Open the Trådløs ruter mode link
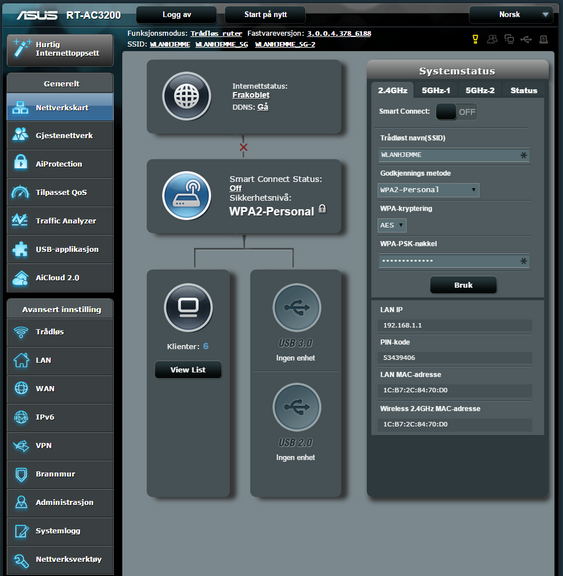Viewport: 563px width, 576px height. pos(216,33)
